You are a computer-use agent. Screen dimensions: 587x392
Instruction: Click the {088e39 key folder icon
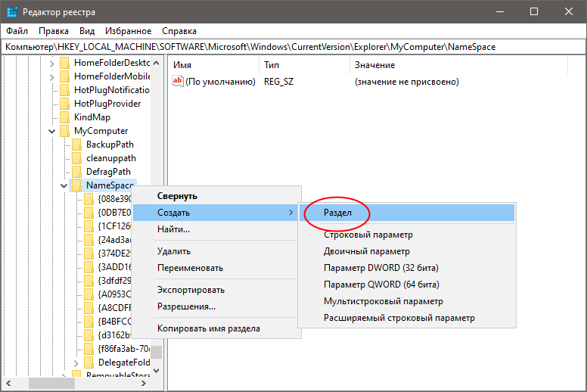[89, 199]
